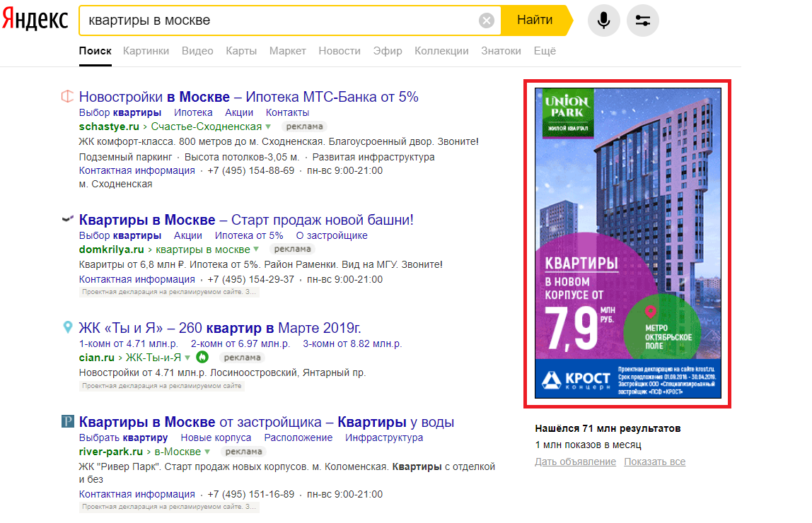
Task: Click Расположение sitelink
Action: [298, 437]
